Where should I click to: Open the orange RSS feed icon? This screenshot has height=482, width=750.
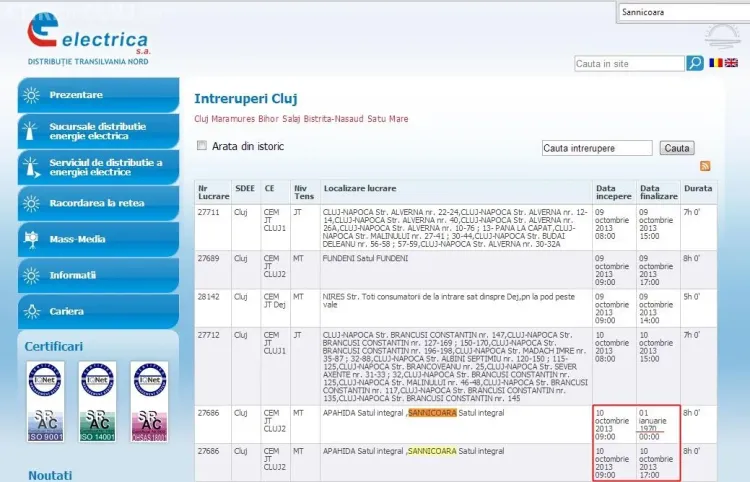[705, 166]
